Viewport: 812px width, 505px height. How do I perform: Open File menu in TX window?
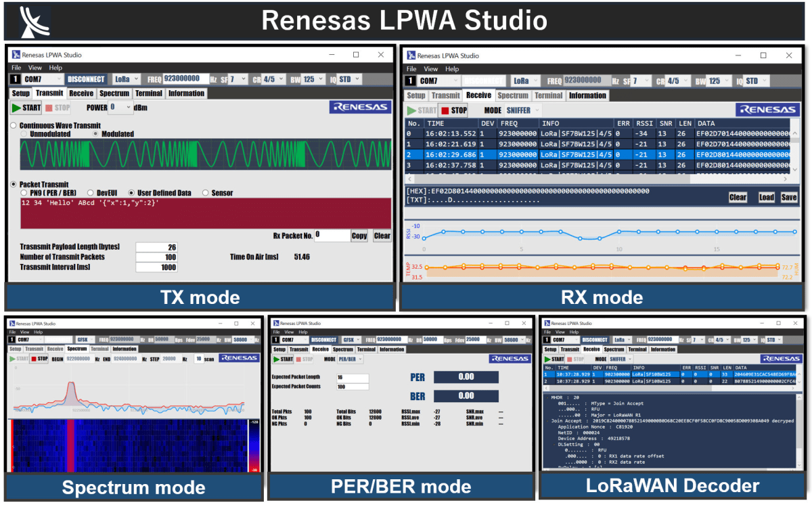(16, 68)
